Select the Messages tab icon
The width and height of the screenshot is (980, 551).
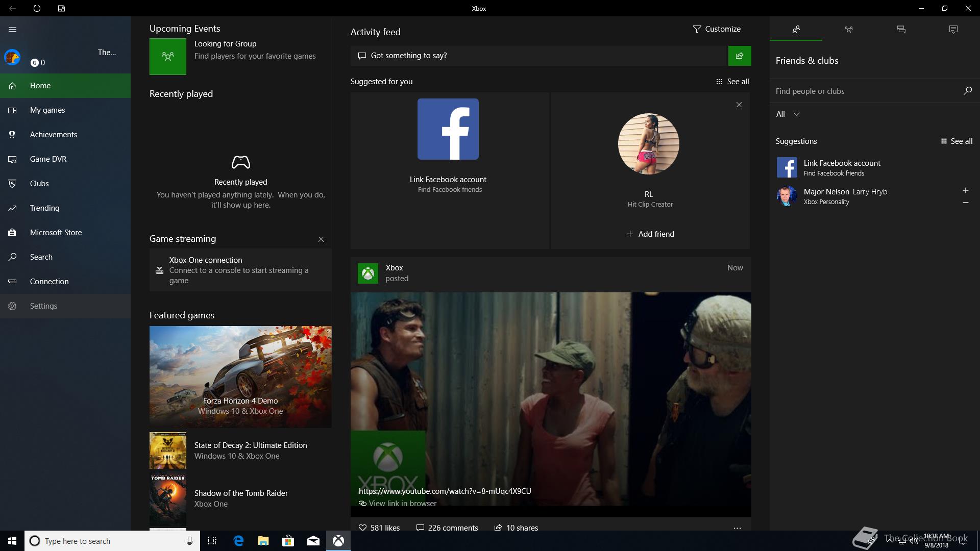(x=901, y=30)
